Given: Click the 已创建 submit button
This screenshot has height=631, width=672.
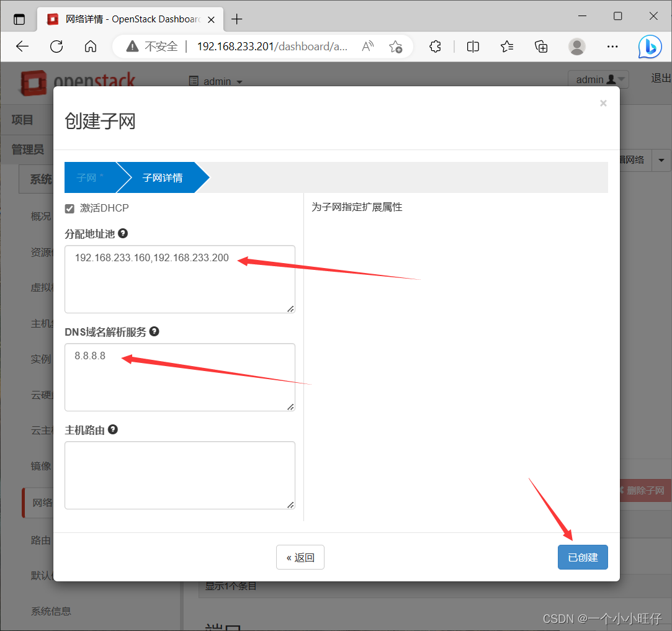Looking at the screenshot, I should [583, 557].
